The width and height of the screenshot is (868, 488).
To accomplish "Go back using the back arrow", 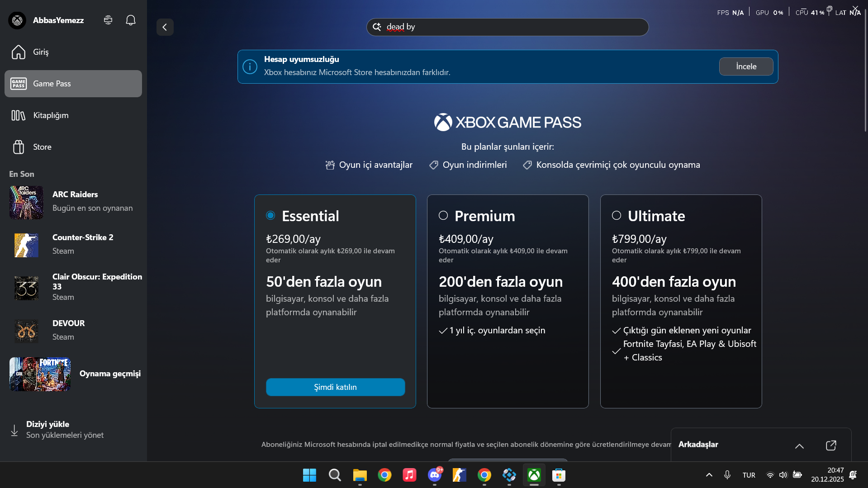I will tap(165, 27).
